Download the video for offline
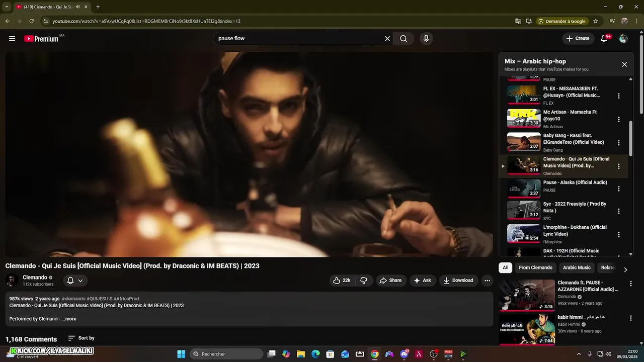The width and height of the screenshot is (644, 362). [x=458, y=281]
